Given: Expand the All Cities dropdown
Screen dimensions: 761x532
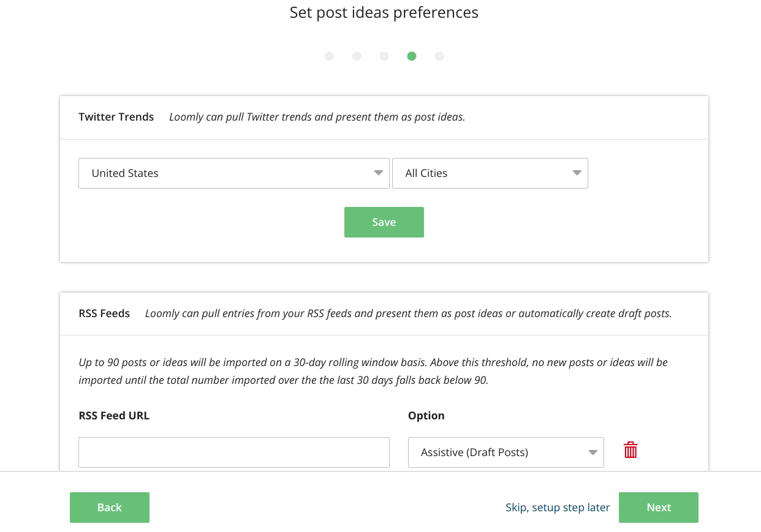Looking at the screenshot, I should point(490,173).
